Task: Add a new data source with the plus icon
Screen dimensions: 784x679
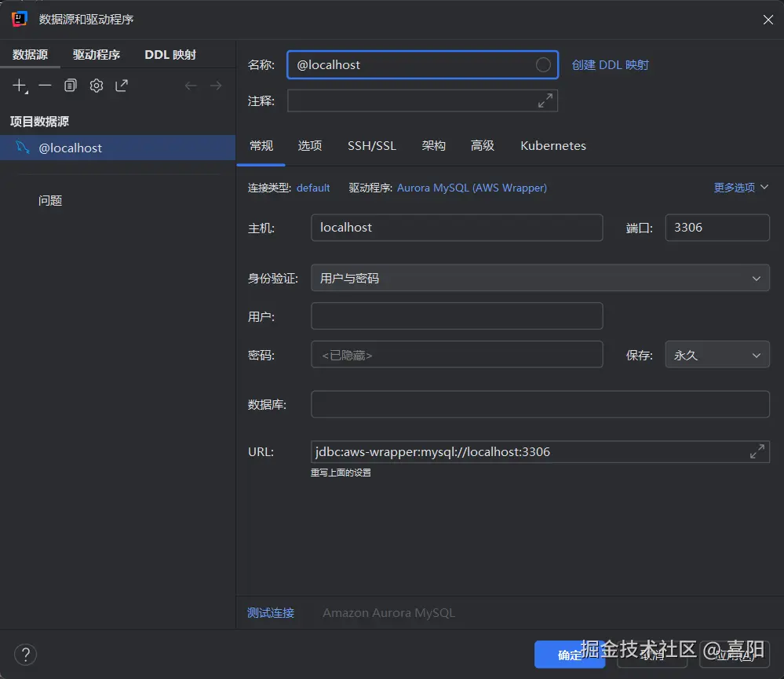Action: coord(18,86)
